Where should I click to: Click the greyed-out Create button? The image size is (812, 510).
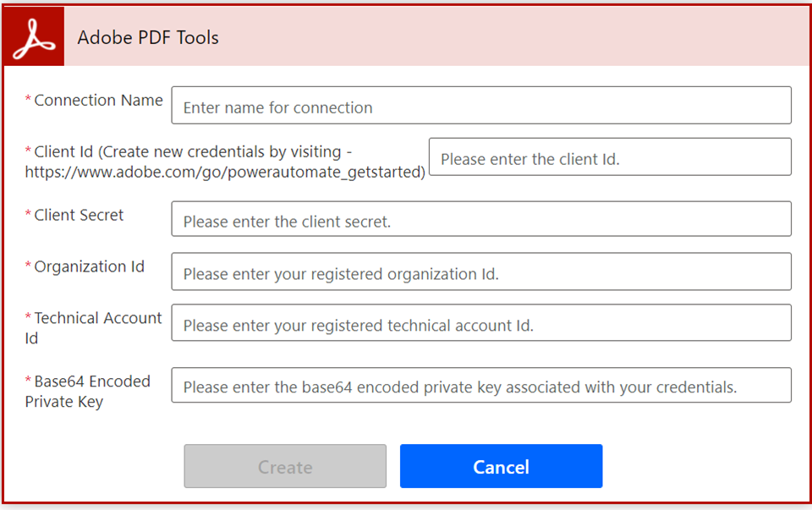pos(285,466)
